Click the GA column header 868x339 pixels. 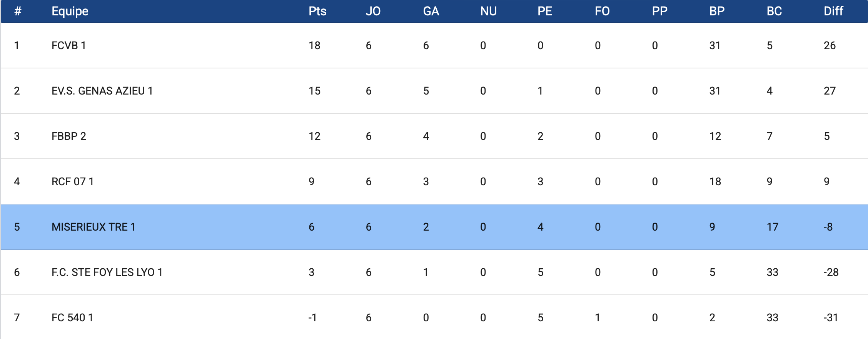(x=431, y=11)
